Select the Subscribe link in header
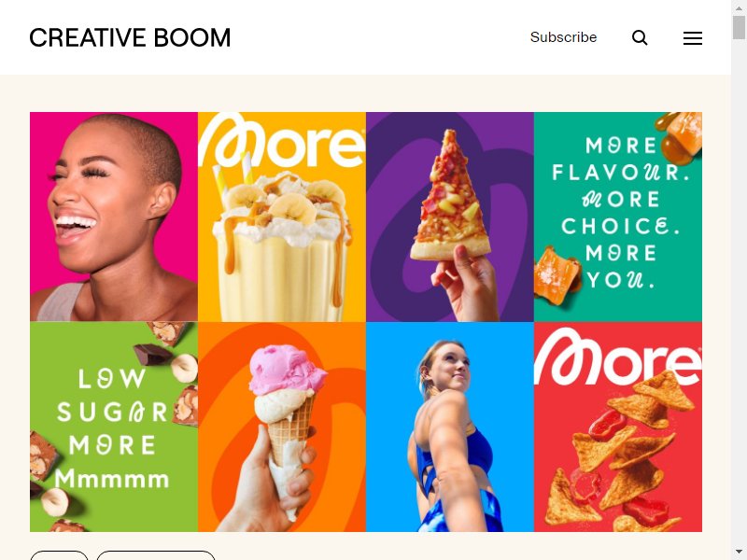Image resolution: width=747 pixels, height=560 pixels. pos(563,37)
